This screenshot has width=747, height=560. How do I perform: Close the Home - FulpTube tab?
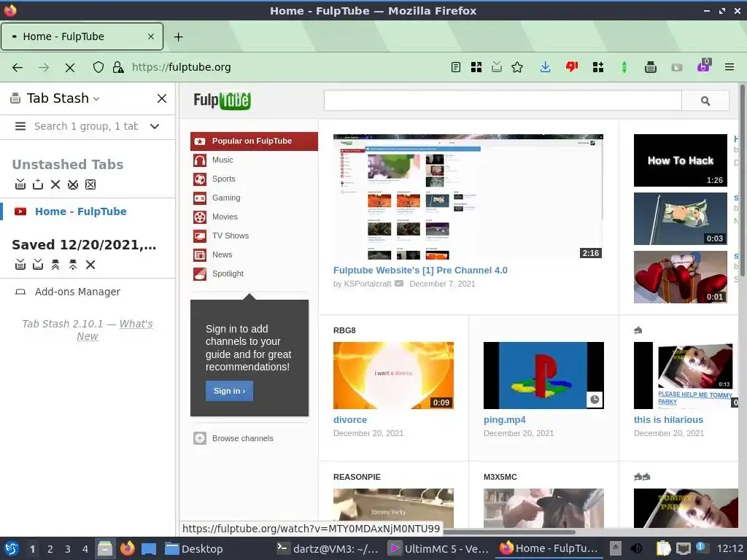click(x=150, y=36)
